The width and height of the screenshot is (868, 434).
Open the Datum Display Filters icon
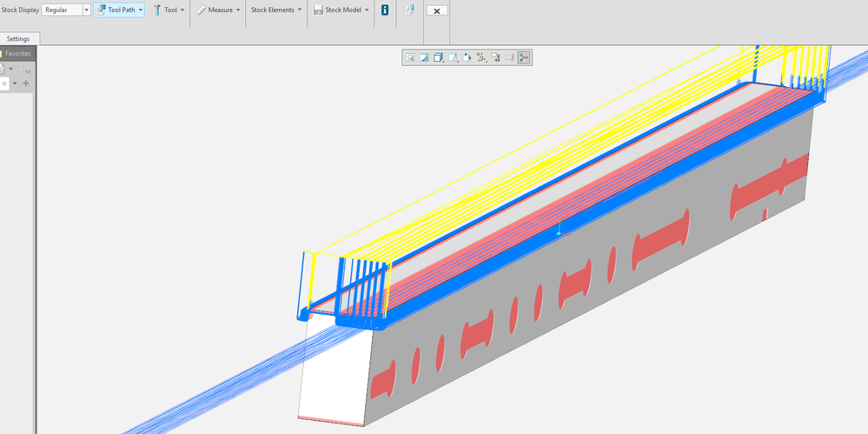[481, 57]
